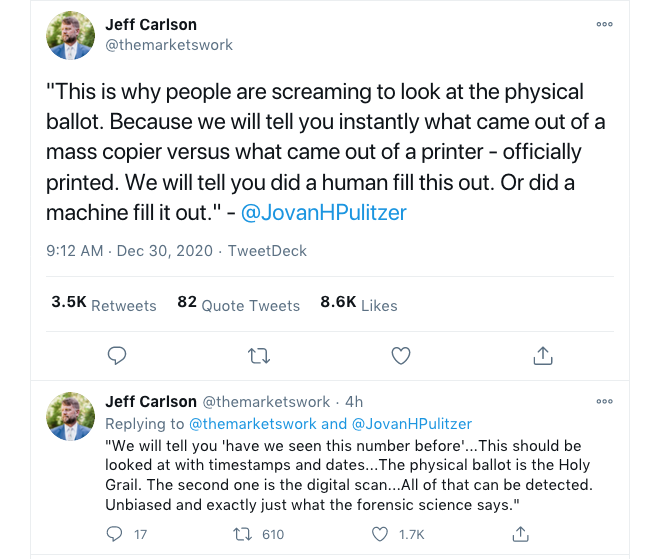Click Jeff Carlson's main profile picture

(72, 37)
